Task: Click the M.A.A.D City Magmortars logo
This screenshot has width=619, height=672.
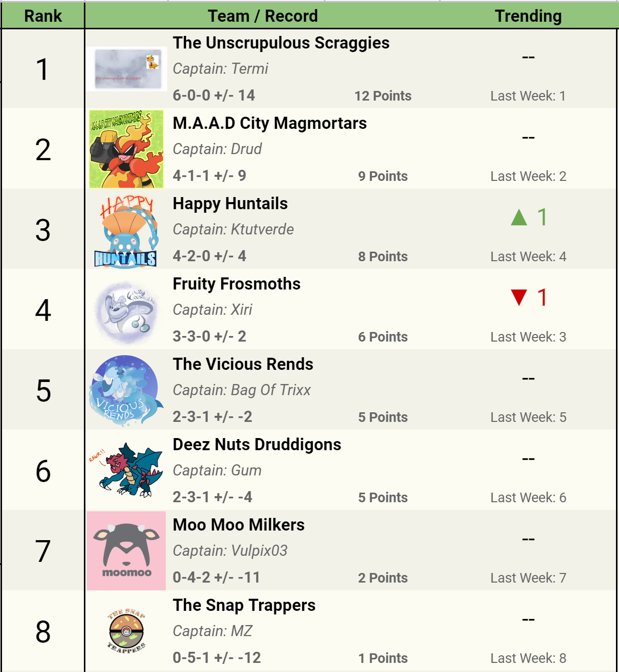Action: click(126, 149)
